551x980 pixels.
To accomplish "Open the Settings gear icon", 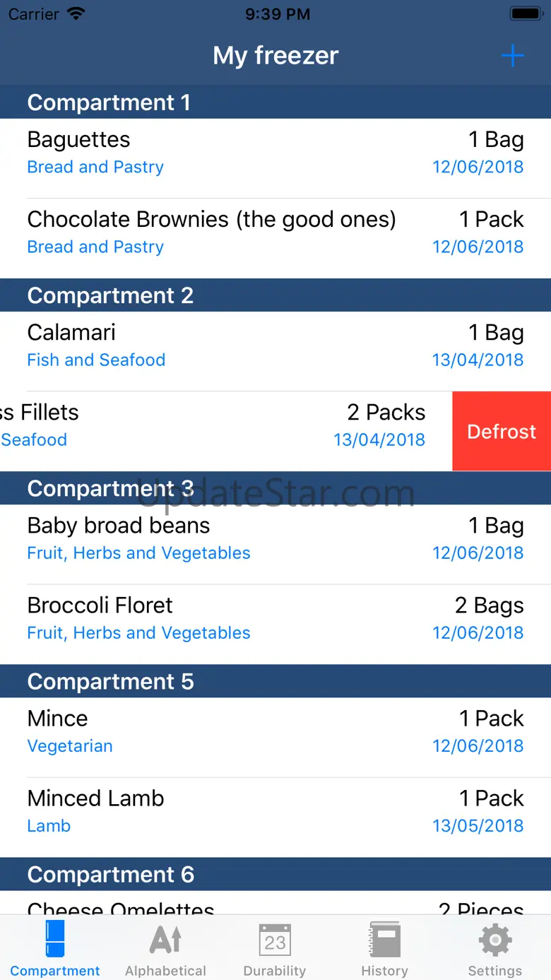I will pyautogui.click(x=495, y=940).
